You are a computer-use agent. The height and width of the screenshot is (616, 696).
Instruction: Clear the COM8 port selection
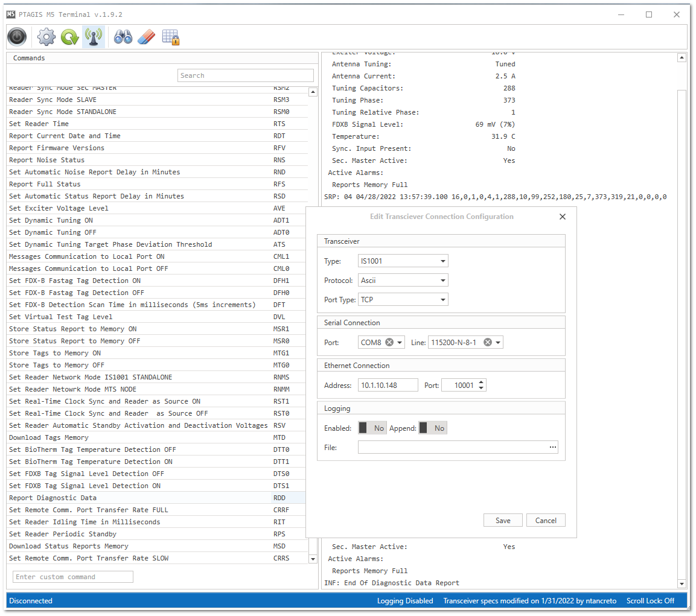389,342
